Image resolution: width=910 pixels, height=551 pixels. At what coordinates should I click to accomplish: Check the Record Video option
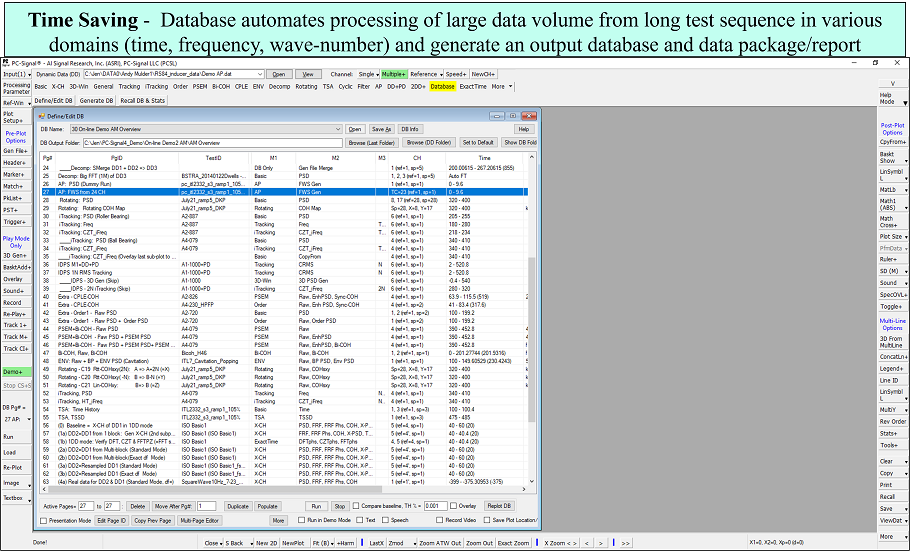(441, 520)
